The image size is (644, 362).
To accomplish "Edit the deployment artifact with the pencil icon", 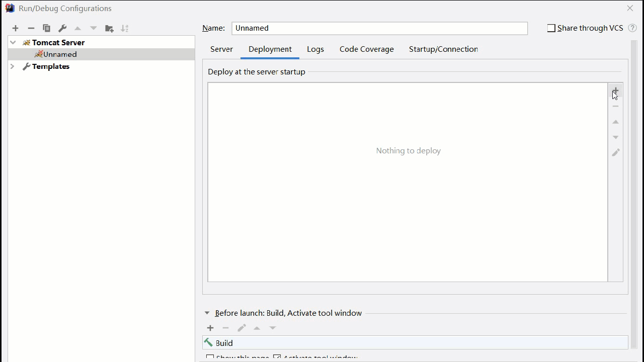I will (615, 152).
